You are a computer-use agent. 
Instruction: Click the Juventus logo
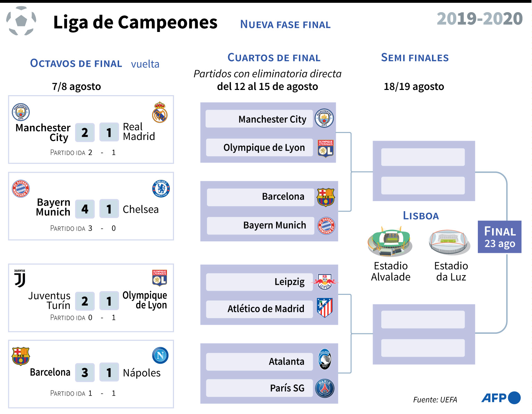tap(20, 279)
